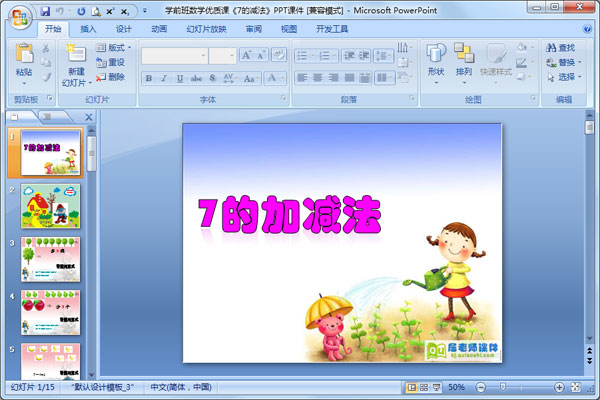Viewport: 600px width, 400px height.
Task: Click the Office button logo
Action: pyautogui.click(x=20, y=17)
